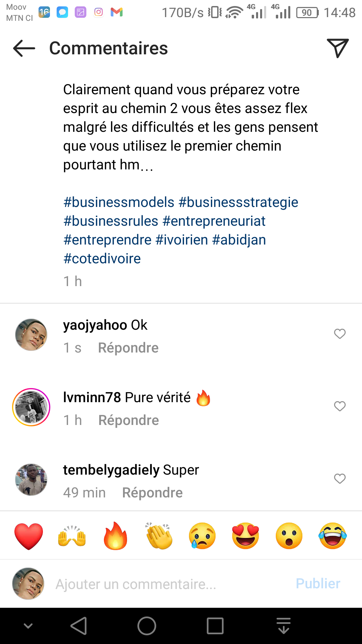Insert the crying sad face emoji

pos(202,536)
